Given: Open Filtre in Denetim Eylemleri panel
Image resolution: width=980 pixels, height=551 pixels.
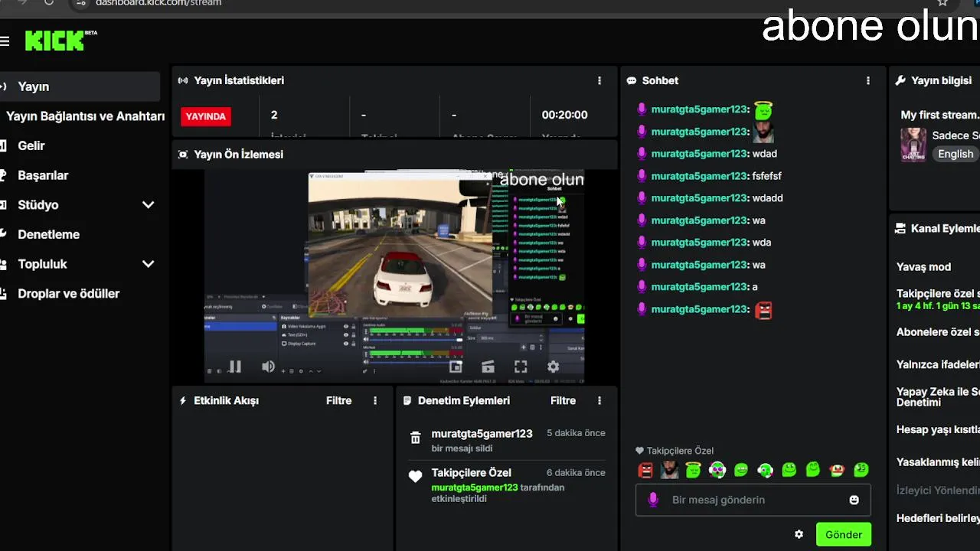Looking at the screenshot, I should pos(563,400).
